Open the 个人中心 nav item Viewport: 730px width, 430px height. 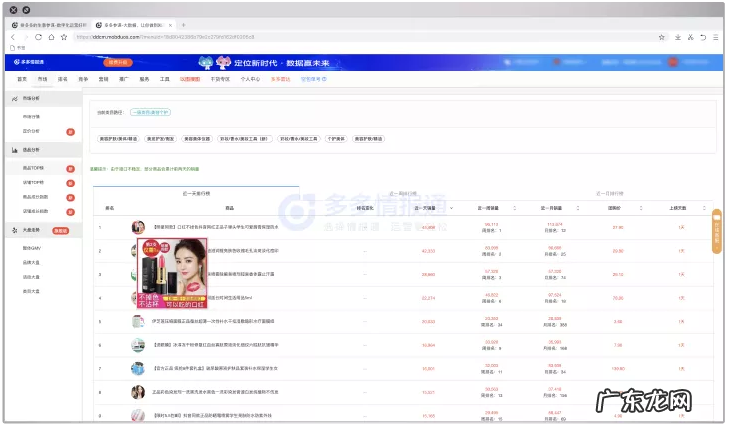(251, 80)
